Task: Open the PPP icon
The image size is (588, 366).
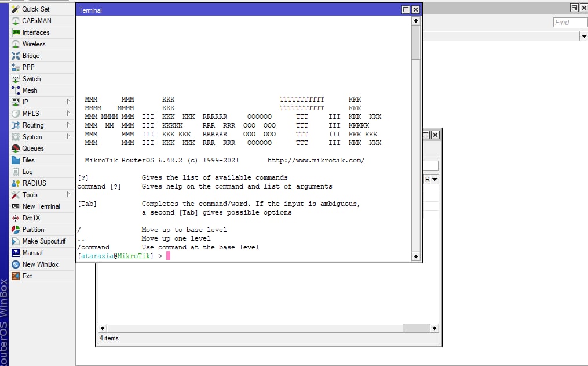Action: (16, 67)
